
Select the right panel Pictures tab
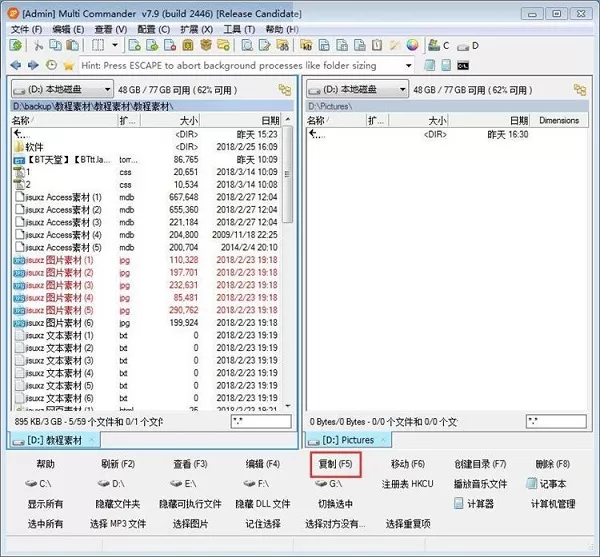[348, 440]
